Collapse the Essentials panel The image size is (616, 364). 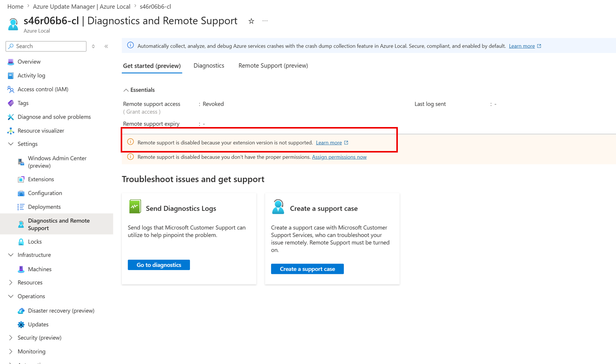coord(126,90)
